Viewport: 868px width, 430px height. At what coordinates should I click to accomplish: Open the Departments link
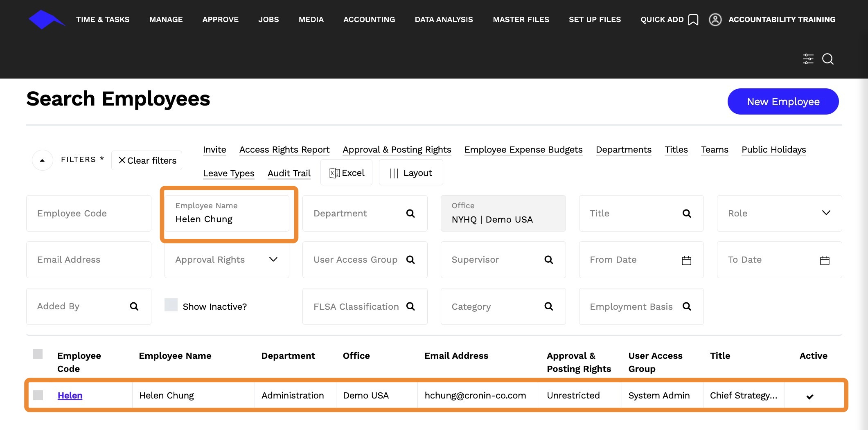(624, 150)
